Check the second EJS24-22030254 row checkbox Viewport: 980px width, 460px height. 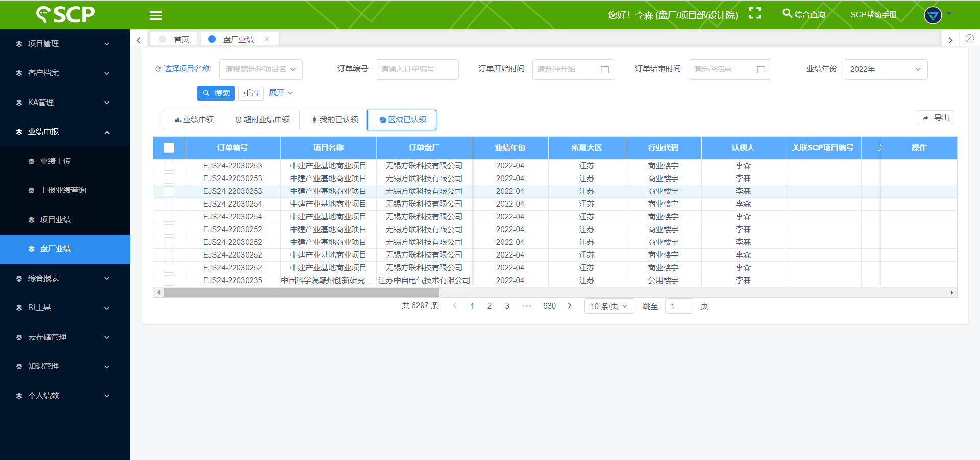click(x=169, y=217)
